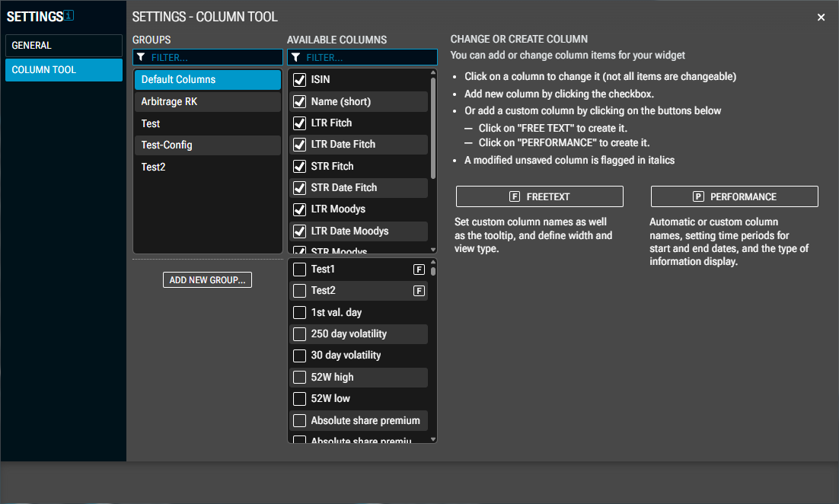Focus the Available Columns filter input field

pos(362,57)
